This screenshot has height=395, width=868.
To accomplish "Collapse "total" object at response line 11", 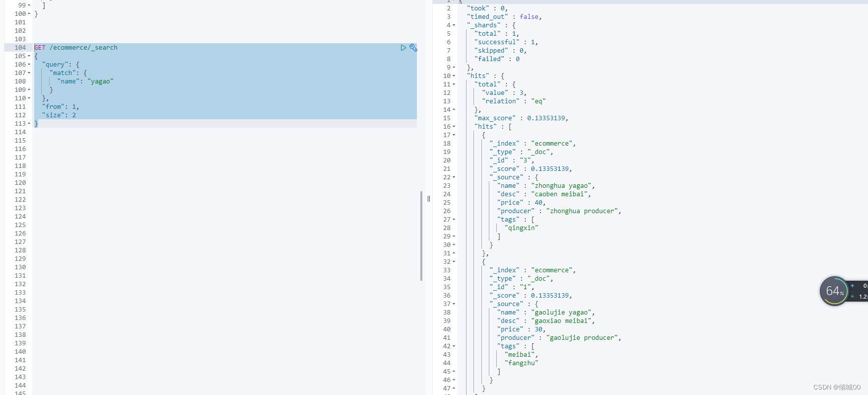I will [454, 84].
